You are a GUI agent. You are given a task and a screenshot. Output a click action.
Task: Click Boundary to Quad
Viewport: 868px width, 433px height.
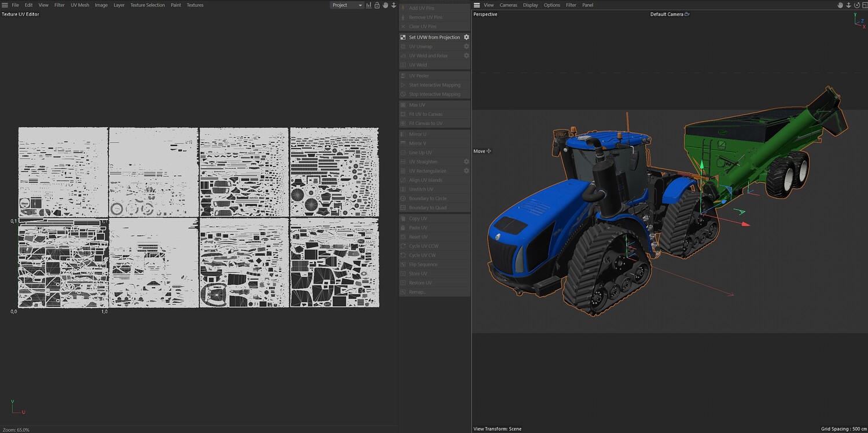(428, 208)
